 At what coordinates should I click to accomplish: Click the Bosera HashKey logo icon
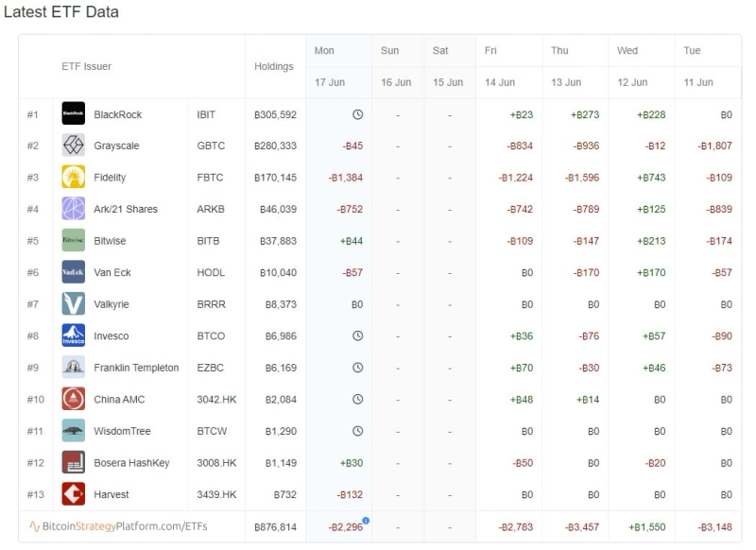tap(73, 462)
